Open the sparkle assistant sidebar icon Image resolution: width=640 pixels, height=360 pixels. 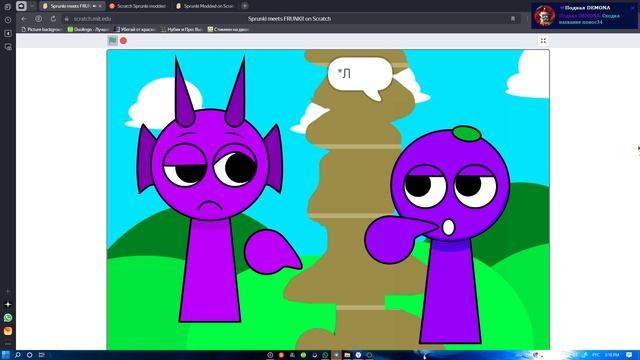(8, 304)
